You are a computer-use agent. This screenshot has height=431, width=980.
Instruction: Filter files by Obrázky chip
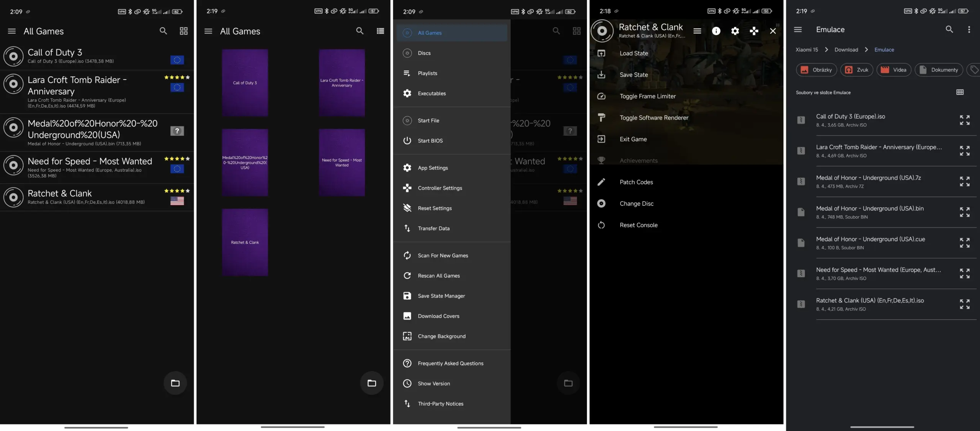[x=817, y=70]
